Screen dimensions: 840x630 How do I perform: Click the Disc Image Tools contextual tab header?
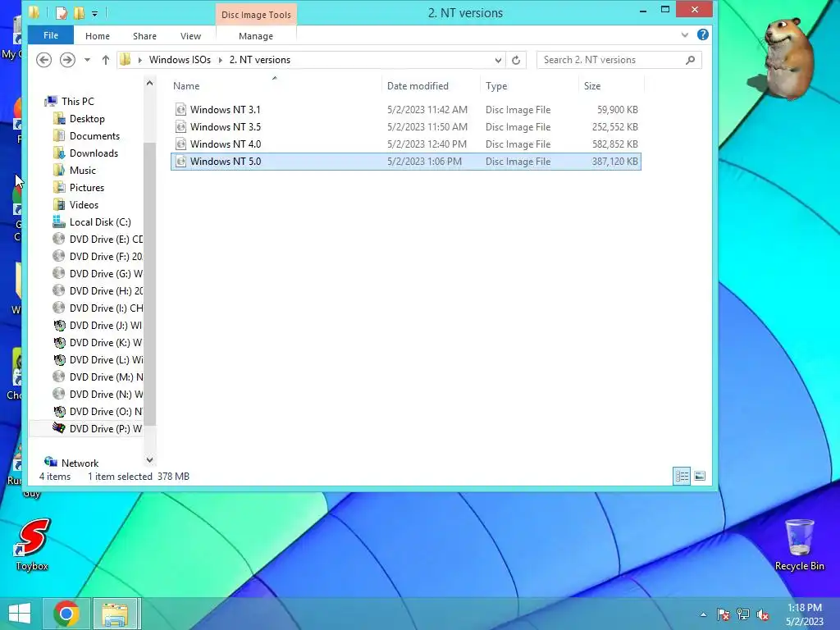coord(256,15)
